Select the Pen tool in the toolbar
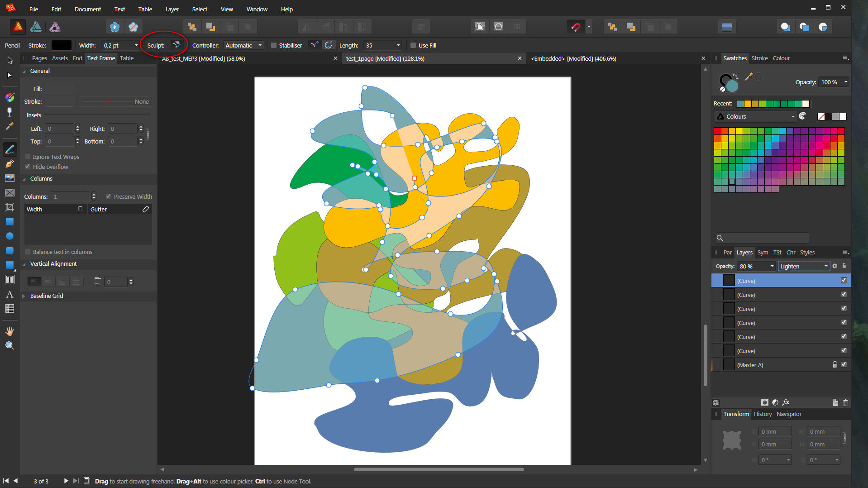 [x=10, y=164]
